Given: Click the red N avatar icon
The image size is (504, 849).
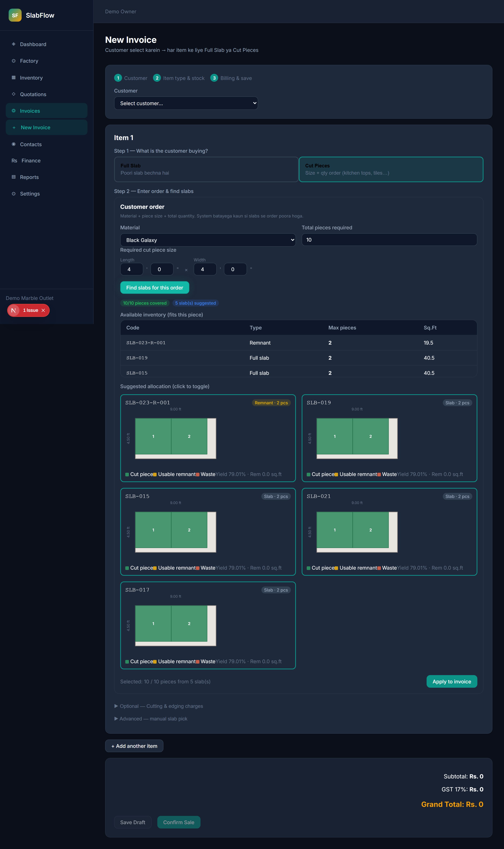Looking at the screenshot, I should [x=13, y=310].
